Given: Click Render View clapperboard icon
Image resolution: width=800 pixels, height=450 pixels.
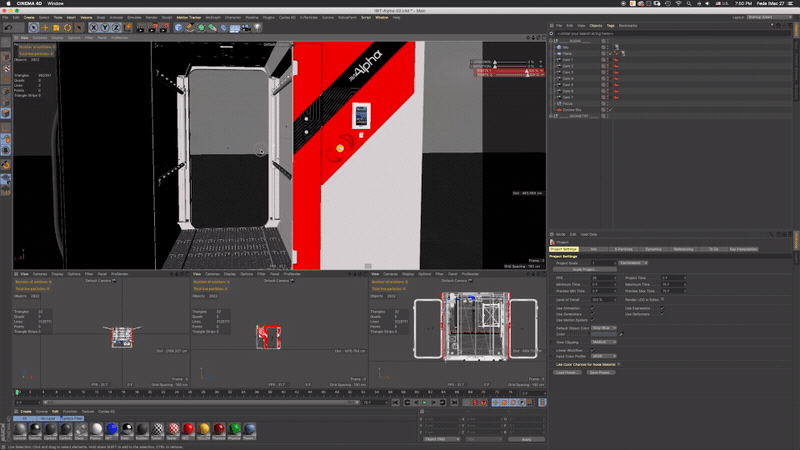Looking at the screenshot, I should click(141, 28).
